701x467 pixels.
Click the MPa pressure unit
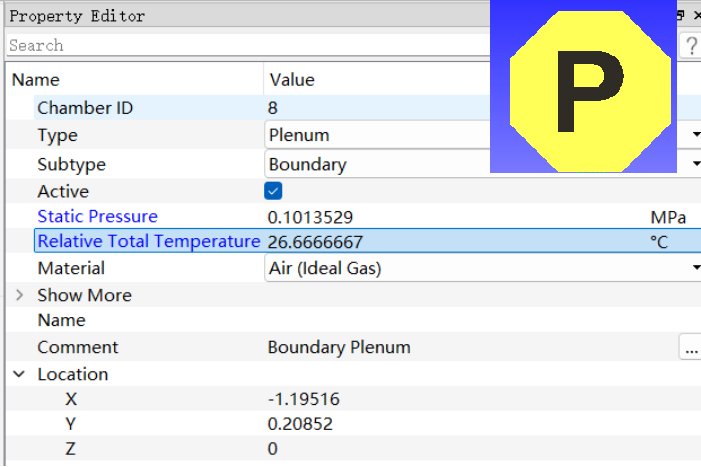tap(667, 217)
